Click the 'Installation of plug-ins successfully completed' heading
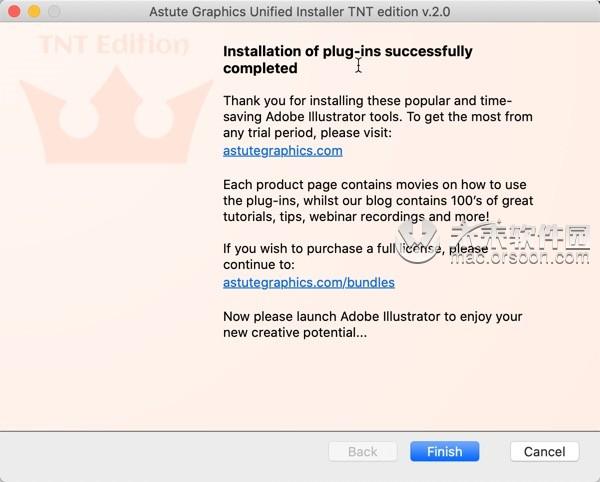 [x=347, y=60]
